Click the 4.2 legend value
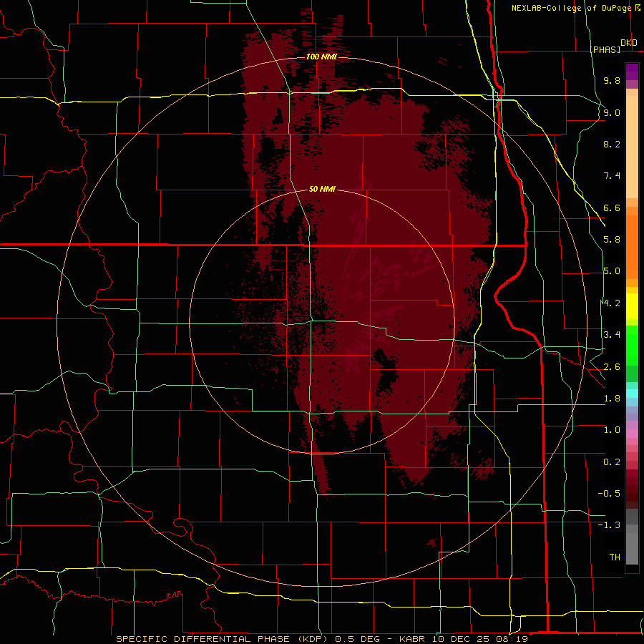The width and height of the screenshot is (644, 644). tap(612, 303)
